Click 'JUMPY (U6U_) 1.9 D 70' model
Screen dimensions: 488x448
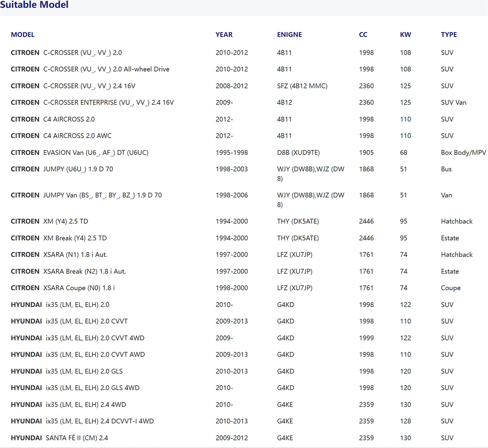[78, 169]
